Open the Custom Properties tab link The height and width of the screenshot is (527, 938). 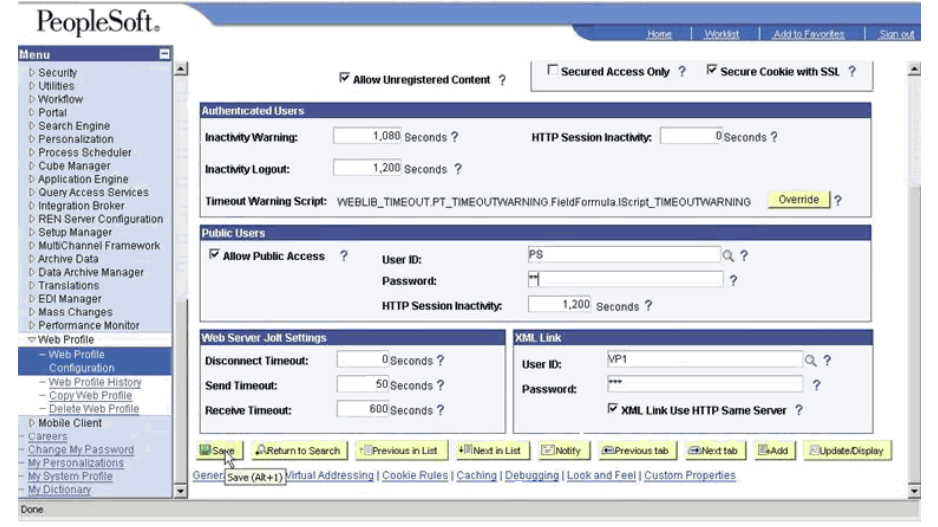pyautogui.click(x=690, y=475)
